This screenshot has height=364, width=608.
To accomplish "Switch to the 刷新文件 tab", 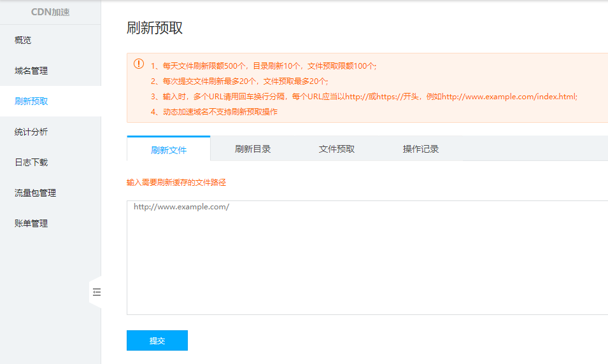I will (169, 150).
